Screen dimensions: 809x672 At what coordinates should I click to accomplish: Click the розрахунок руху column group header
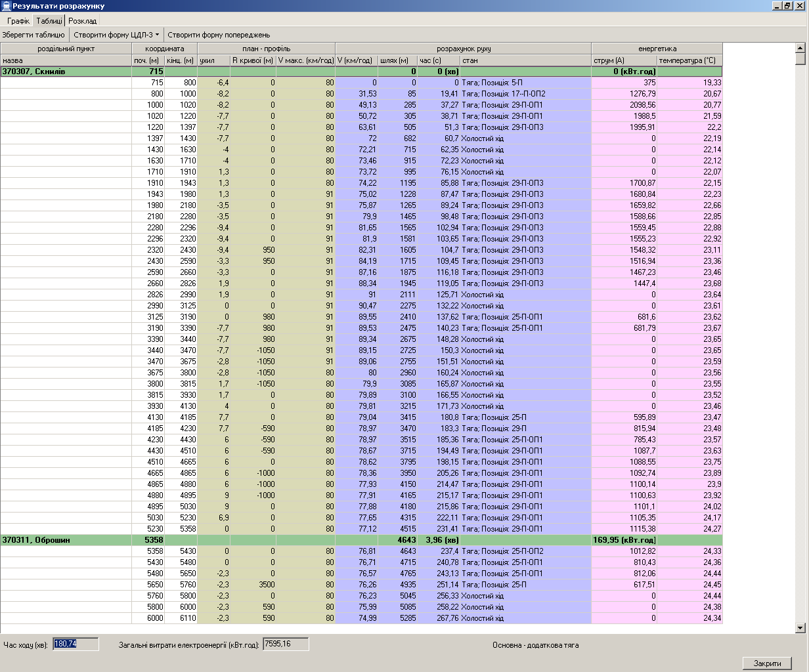[463, 49]
